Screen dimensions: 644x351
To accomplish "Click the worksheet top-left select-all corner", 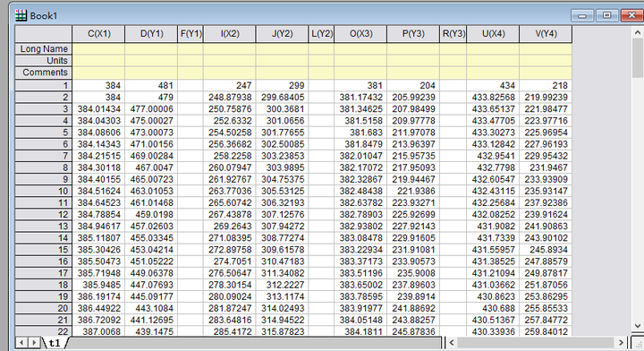I will point(44,34).
